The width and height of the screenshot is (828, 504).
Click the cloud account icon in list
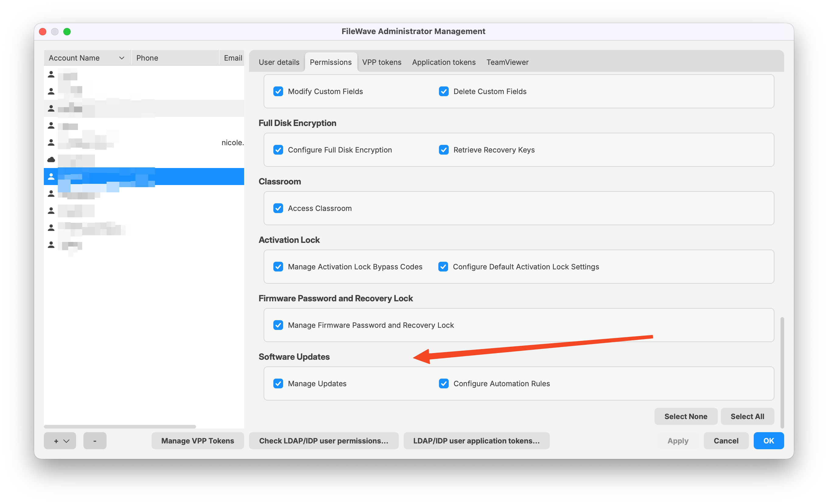(x=51, y=159)
